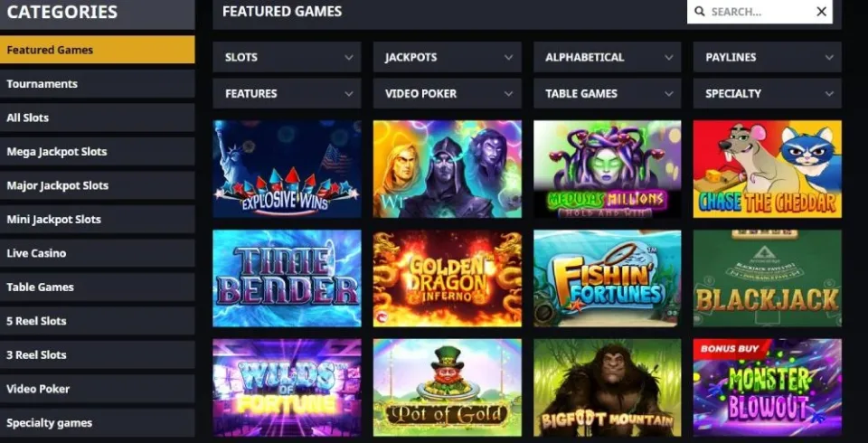Open the 3 Reel Slots category

pyautogui.click(x=98, y=355)
